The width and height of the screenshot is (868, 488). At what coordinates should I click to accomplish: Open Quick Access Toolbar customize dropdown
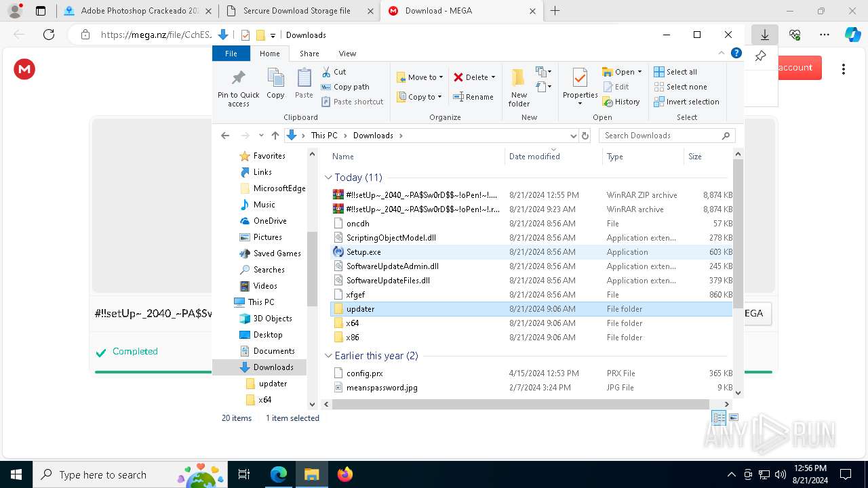[x=273, y=35]
